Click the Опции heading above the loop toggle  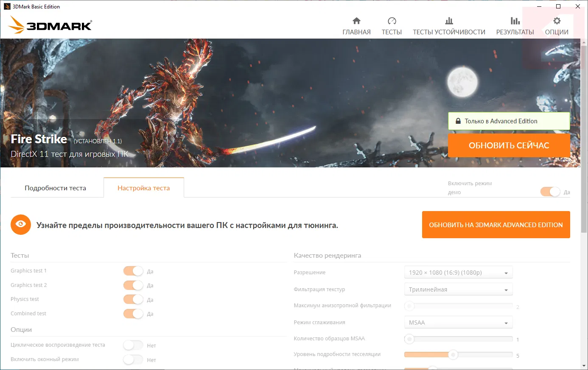[x=21, y=330]
